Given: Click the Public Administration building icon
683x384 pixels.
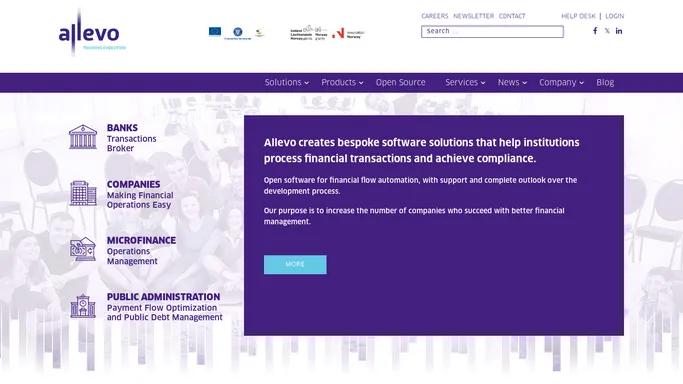Looking at the screenshot, I should pos(83,306).
